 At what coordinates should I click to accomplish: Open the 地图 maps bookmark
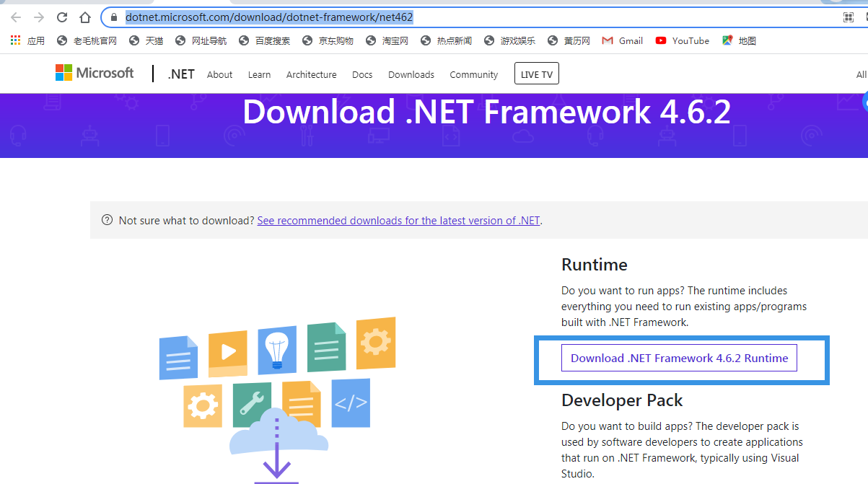(x=739, y=41)
